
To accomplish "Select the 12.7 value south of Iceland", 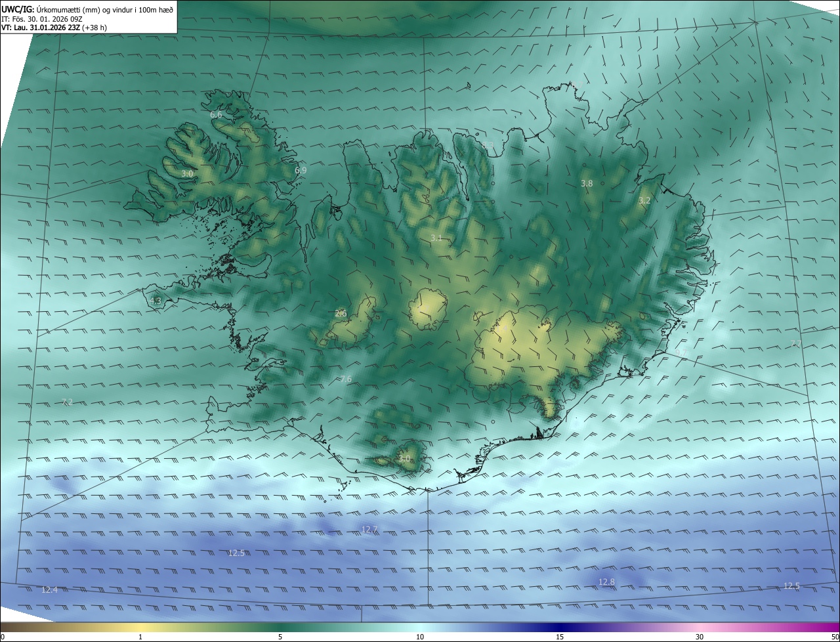I will 369,529.
